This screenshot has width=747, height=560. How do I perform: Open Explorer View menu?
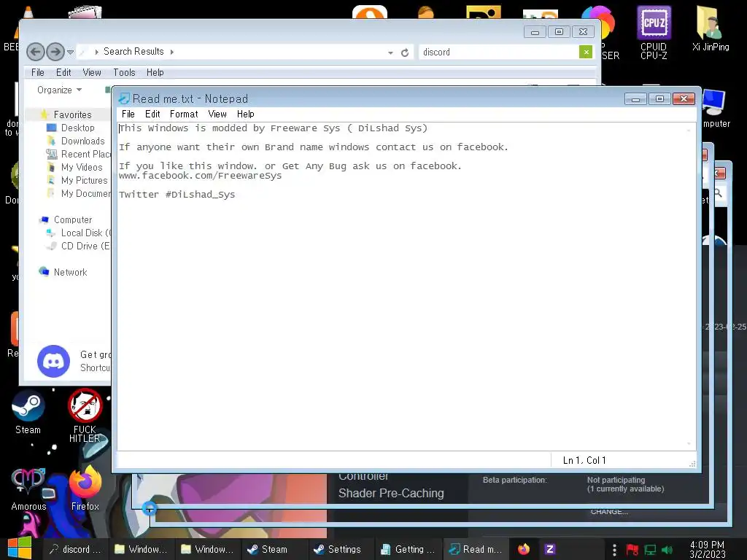pyautogui.click(x=92, y=72)
